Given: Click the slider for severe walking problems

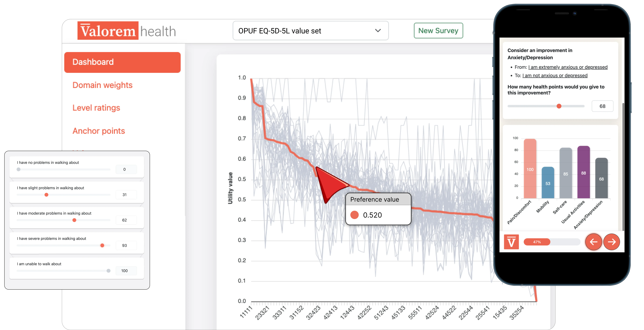Looking at the screenshot, I should (102, 245).
